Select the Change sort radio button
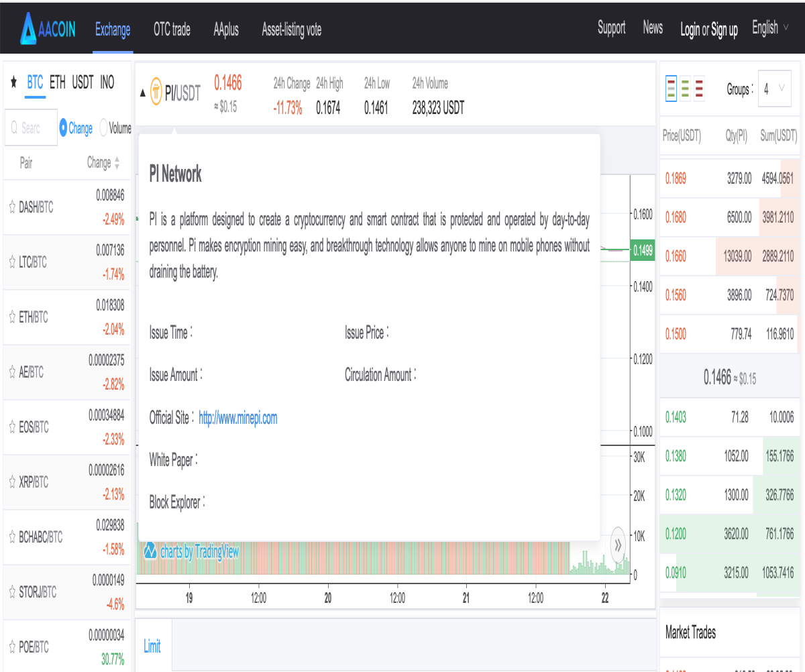Viewport: 805px width, 672px height. click(x=64, y=127)
